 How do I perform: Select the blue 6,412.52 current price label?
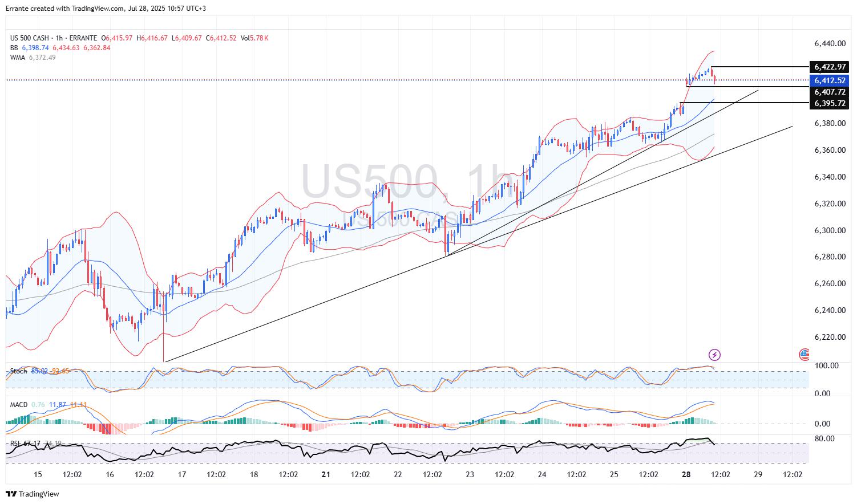coord(829,80)
